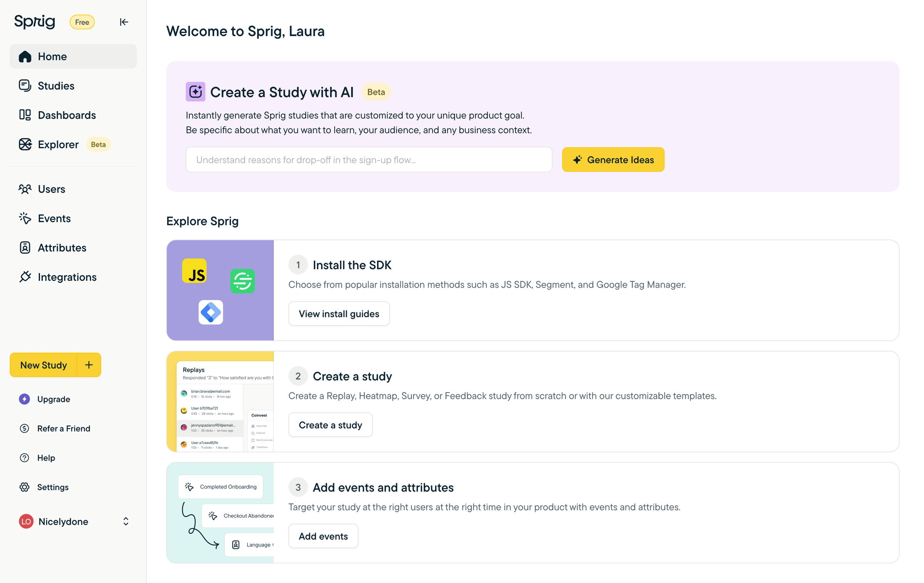
Task: Click the Settings gear in the sidebar
Action: coord(25,487)
